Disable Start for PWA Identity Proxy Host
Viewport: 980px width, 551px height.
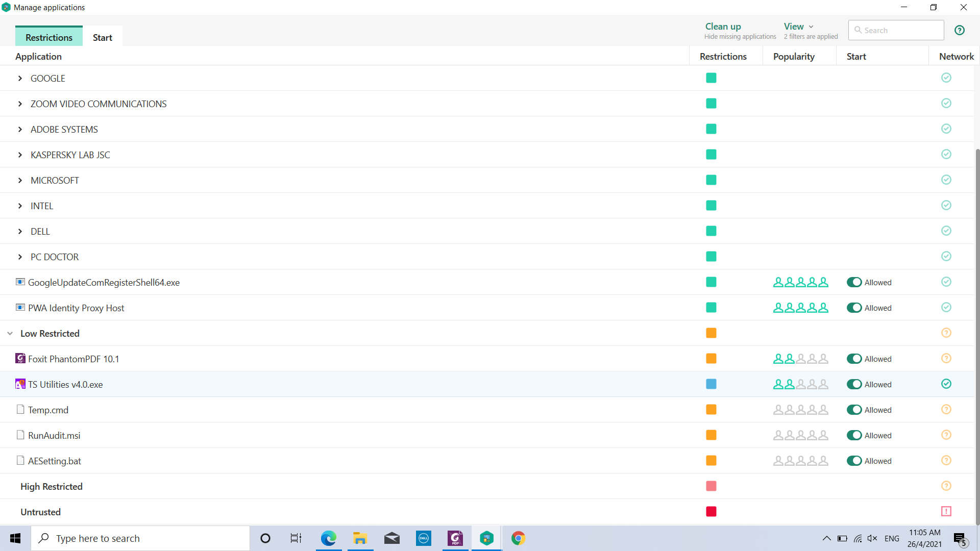[854, 308]
